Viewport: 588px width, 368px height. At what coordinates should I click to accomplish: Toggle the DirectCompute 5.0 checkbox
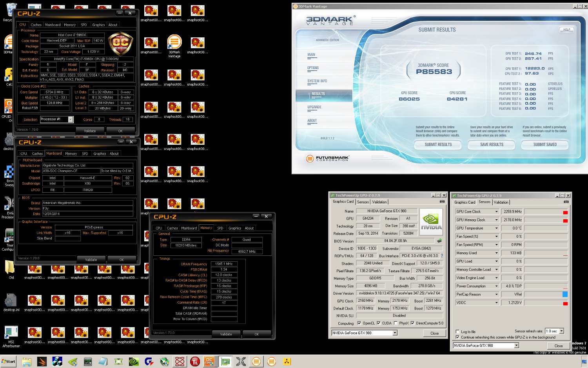(x=412, y=323)
